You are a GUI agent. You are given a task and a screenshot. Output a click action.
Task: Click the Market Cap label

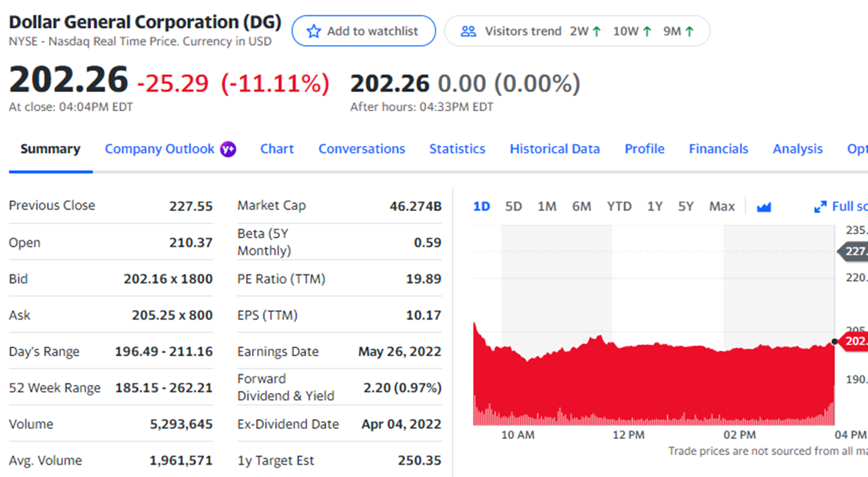tap(271, 205)
